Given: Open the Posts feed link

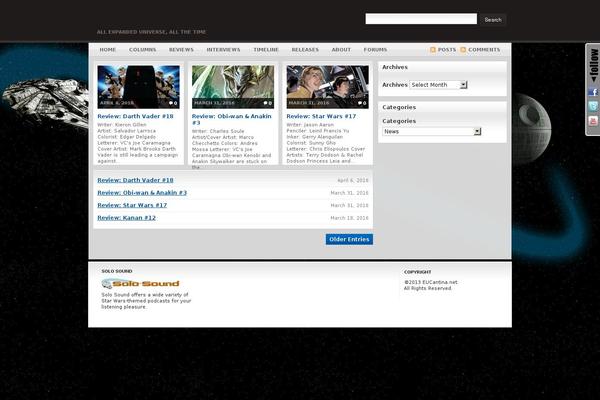Looking at the screenshot, I should point(447,50).
